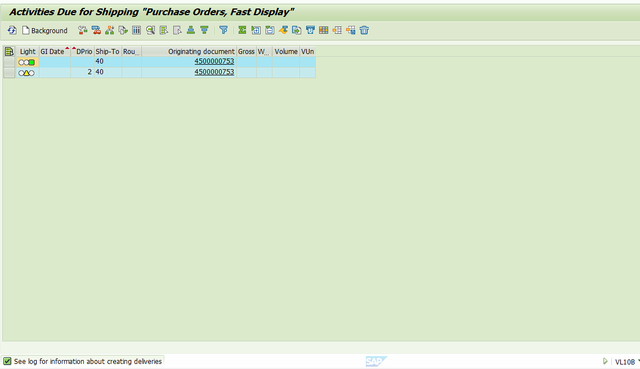This screenshot has width=640, height=369.
Task: Select the Details magnifier icon
Action: pos(150,30)
